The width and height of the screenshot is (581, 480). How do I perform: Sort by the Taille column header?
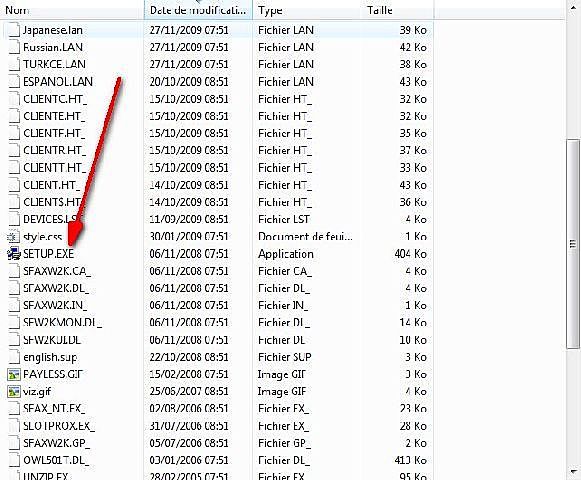pyautogui.click(x=397, y=10)
